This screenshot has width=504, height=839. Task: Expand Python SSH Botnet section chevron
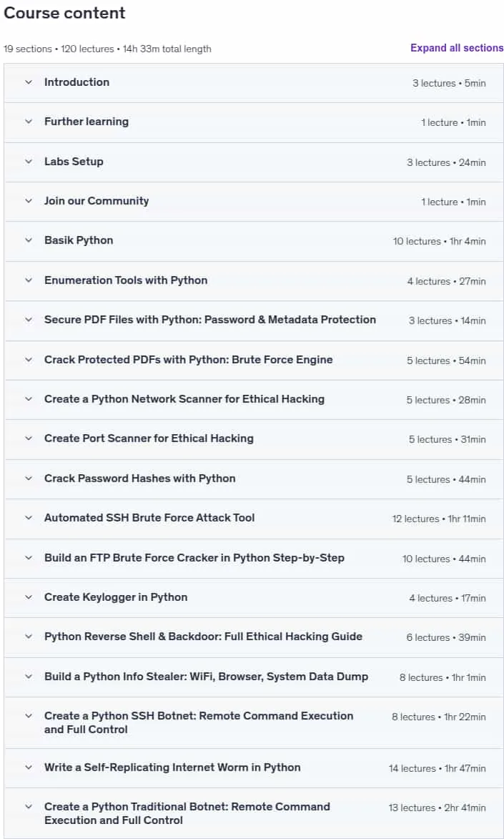coord(29,716)
